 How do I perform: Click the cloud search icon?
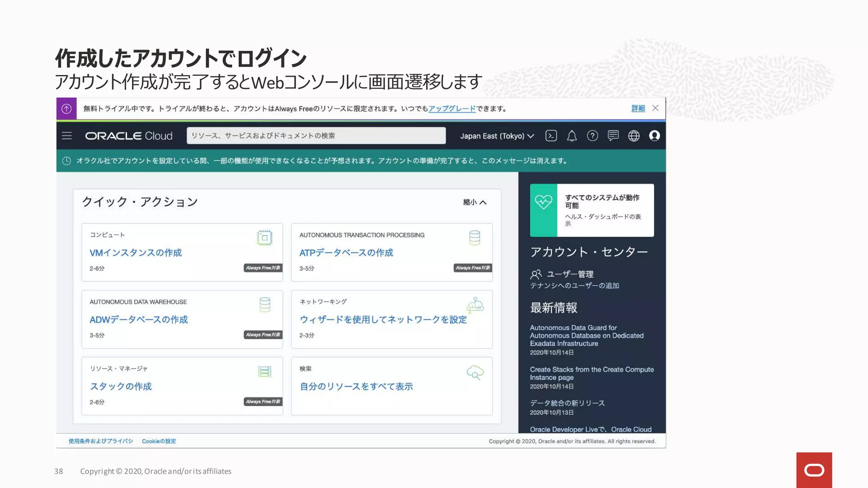click(x=475, y=372)
